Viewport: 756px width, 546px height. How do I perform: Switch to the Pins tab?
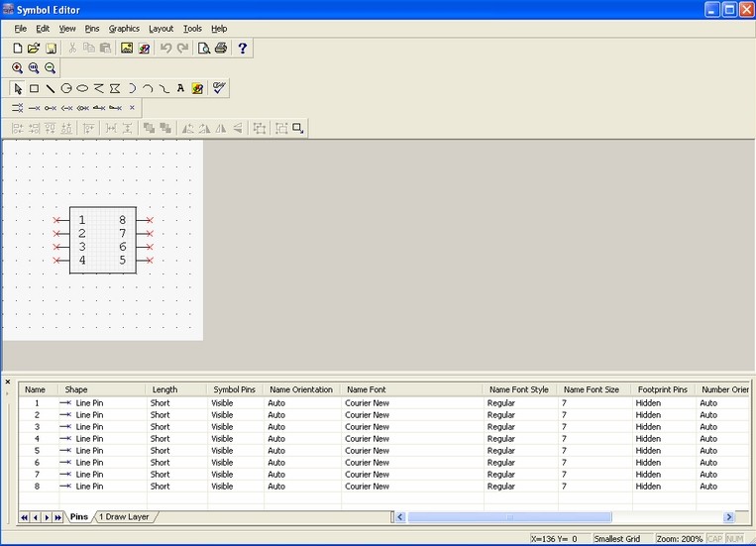click(79, 517)
